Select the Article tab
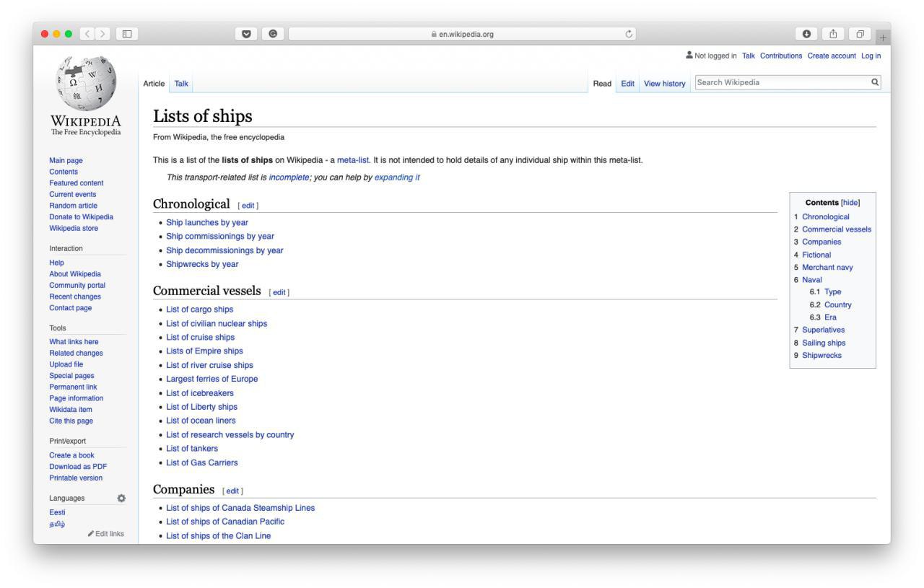This screenshot has height=588, width=924. tap(154, 84)
